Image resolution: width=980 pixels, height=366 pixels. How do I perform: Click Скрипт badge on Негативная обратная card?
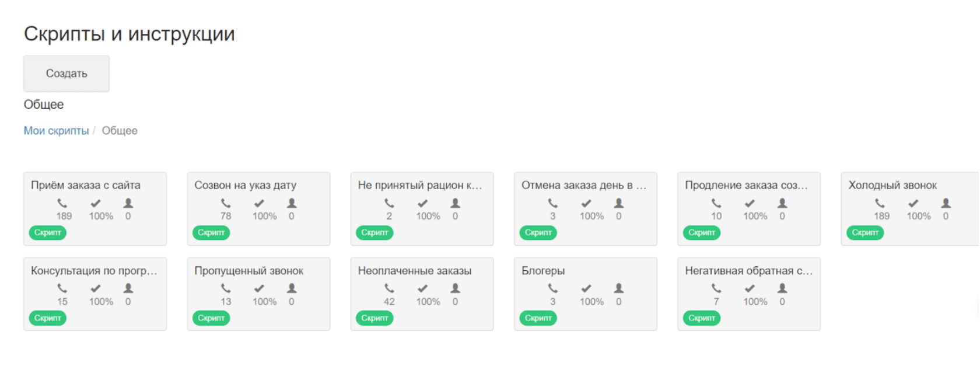coord(701,318)
